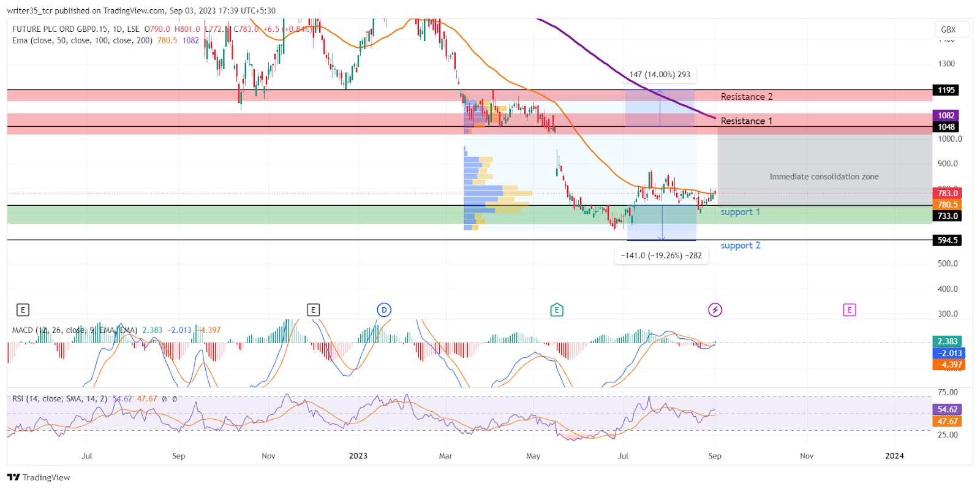Select the 1048 price line label
The height and width of the screenshot is (489, 980).
tap(946, 127)
